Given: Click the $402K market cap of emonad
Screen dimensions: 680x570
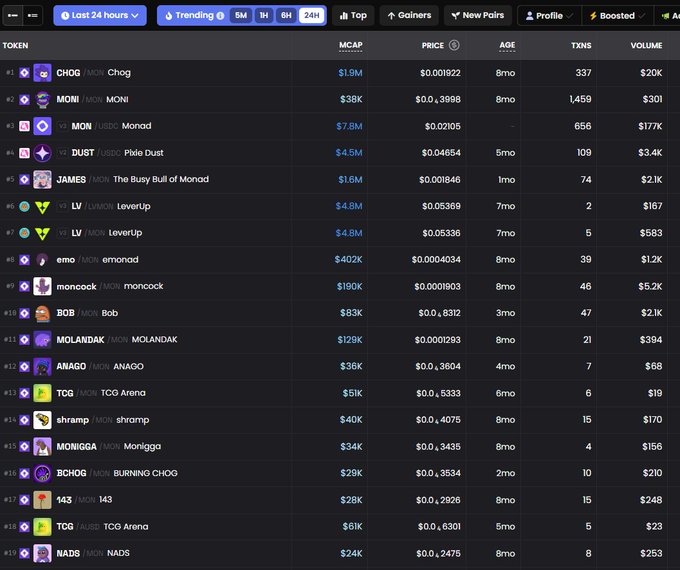Looking at the screenshot, I should click(348, 259).
